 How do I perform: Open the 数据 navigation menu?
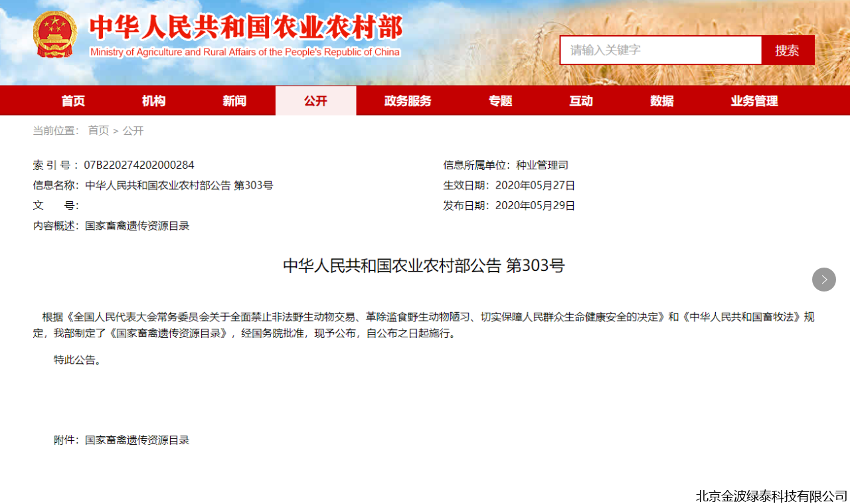(661, 100)
